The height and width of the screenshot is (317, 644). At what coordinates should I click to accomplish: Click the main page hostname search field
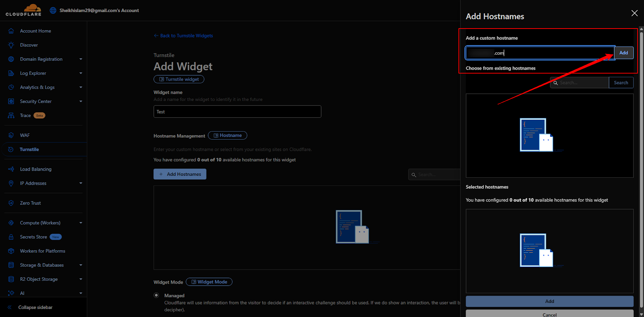434,175
